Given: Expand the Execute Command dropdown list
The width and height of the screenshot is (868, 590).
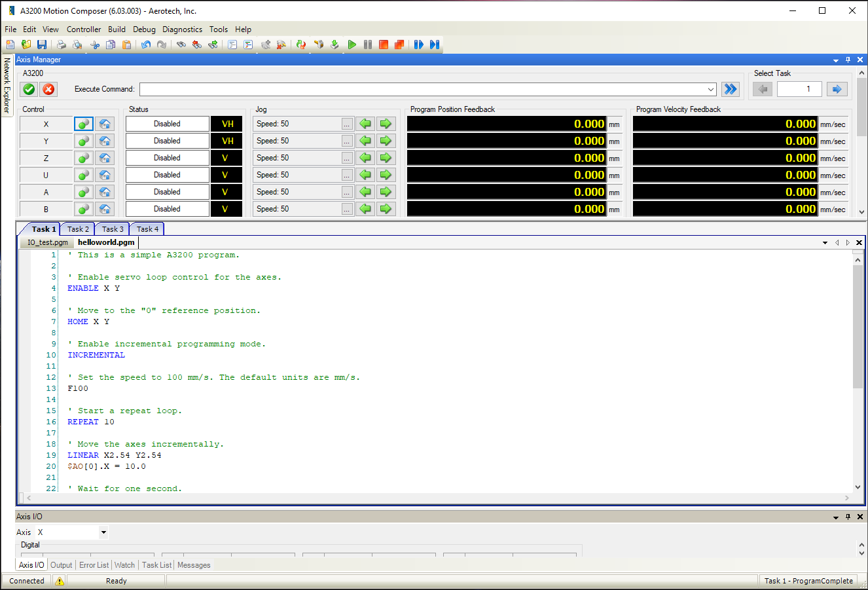Looking at the screenshot, I should pyautogui.click(x=711, y=89).
